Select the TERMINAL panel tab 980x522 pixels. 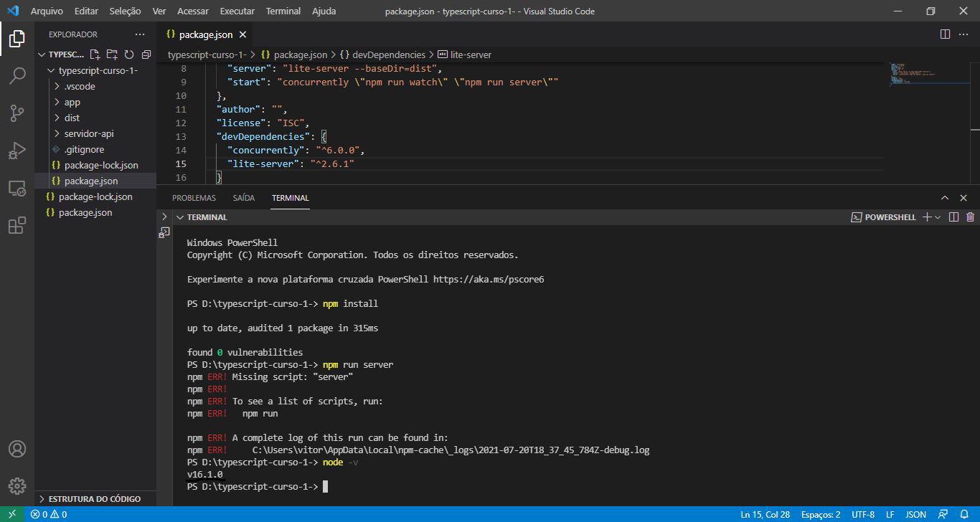[x=290, y=198]
